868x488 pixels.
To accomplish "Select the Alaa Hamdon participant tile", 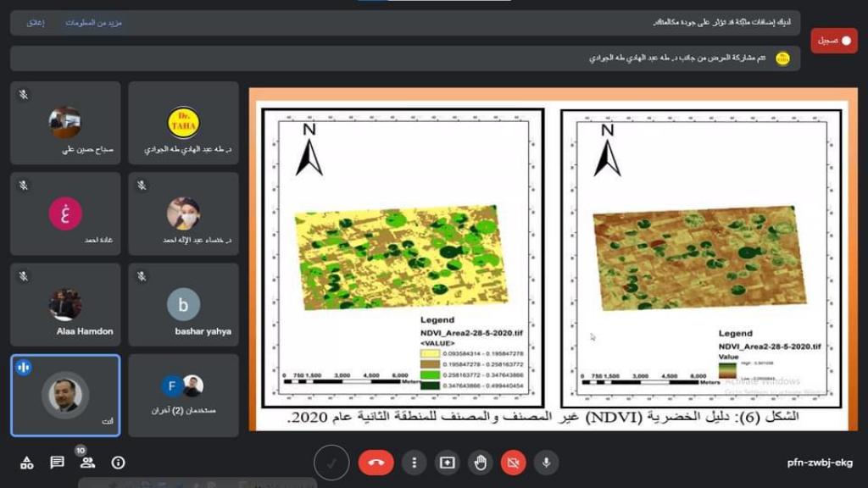I will pos(65,304).
